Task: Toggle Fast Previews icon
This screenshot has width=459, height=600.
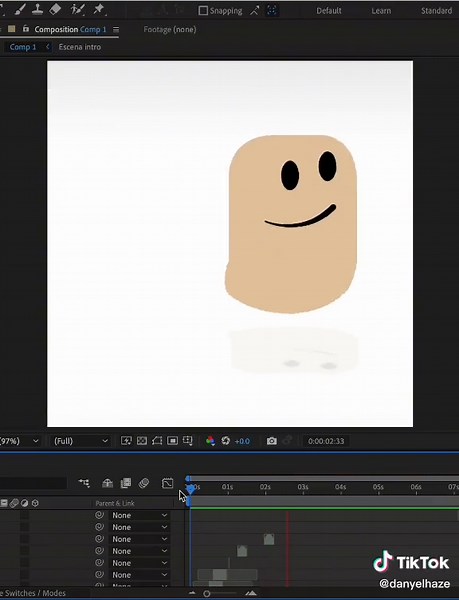Action: coord(126,441)
